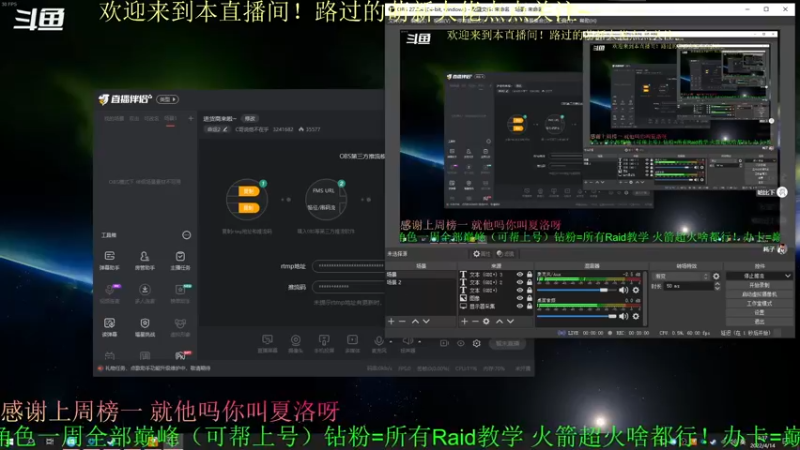This screenshot has height=450, width=800.
Task: Unlock the 文本 (GDI+) 3 source
Action: (530, 274)
